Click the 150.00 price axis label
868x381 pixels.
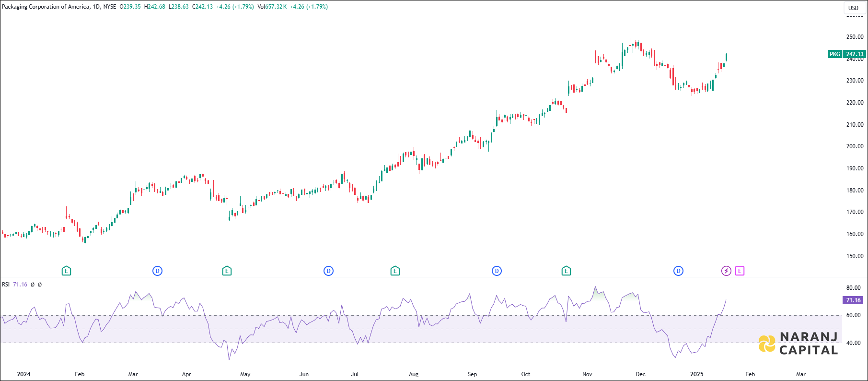[x=855, y=256]
